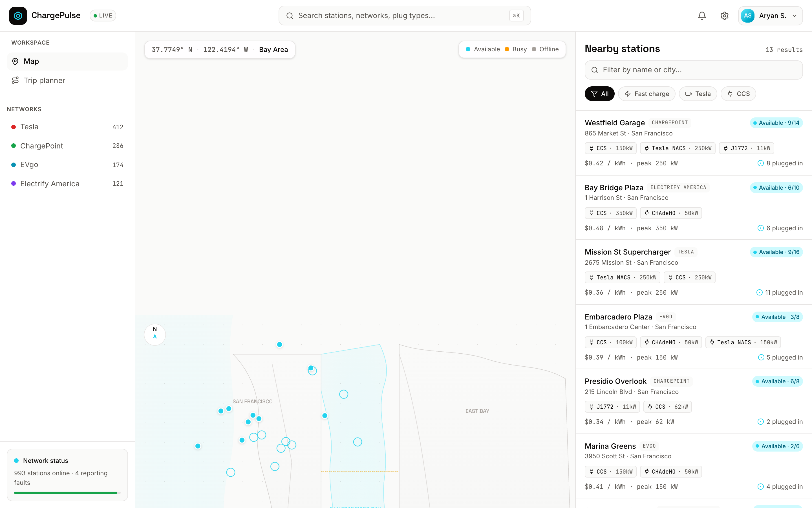Click the Network status progress bar
The height and width of the screenshot is (508, 812).
[67, 492]
